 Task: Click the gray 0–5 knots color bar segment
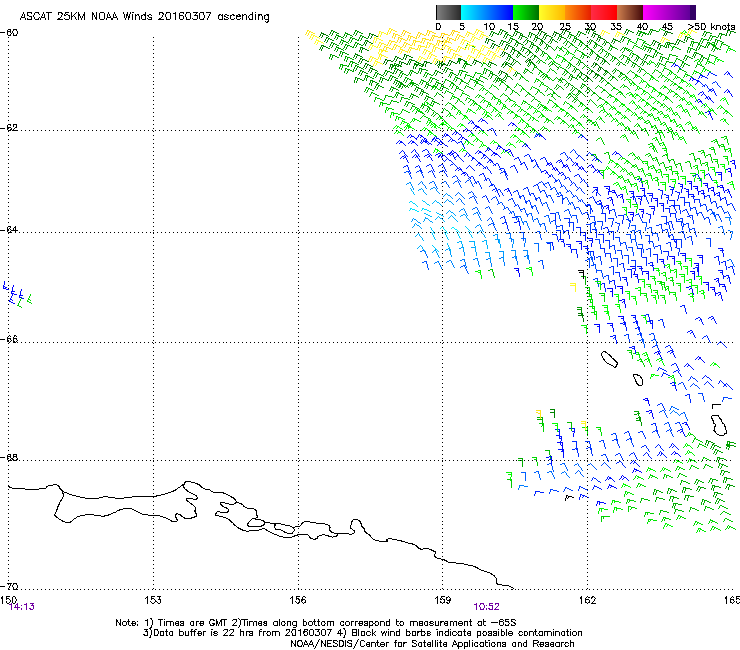[x=448, y=12]
